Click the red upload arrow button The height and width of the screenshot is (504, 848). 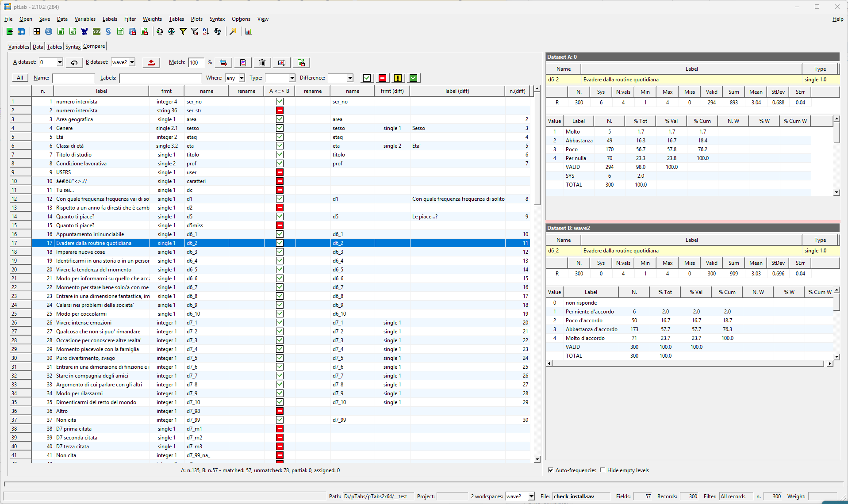click(151, 62)
